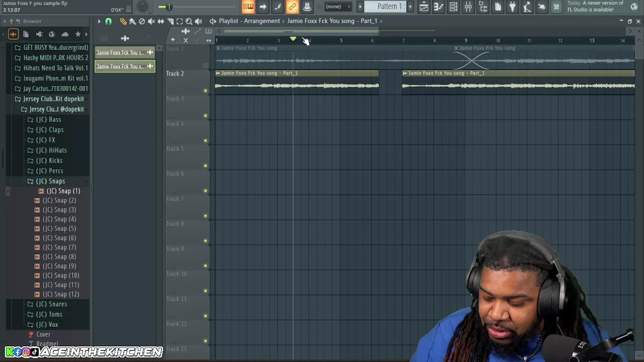Open the Channel rack view icon
This screenshot has height=362, width=644.
(453, 7)
